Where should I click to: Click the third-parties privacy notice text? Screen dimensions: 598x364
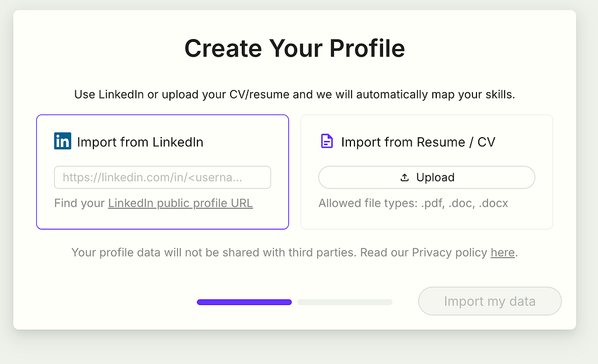click(x=294, y=253)
